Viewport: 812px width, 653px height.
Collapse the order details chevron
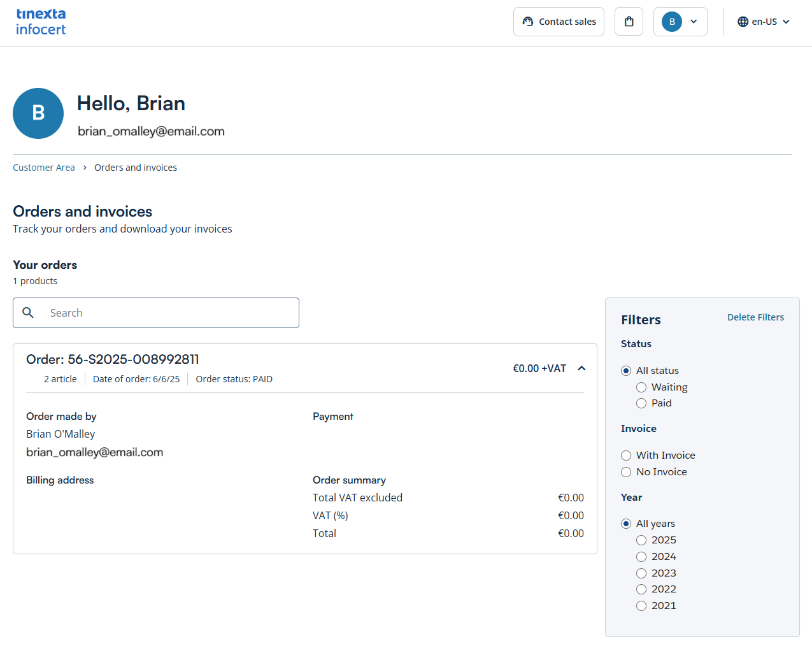click(581, 368)
